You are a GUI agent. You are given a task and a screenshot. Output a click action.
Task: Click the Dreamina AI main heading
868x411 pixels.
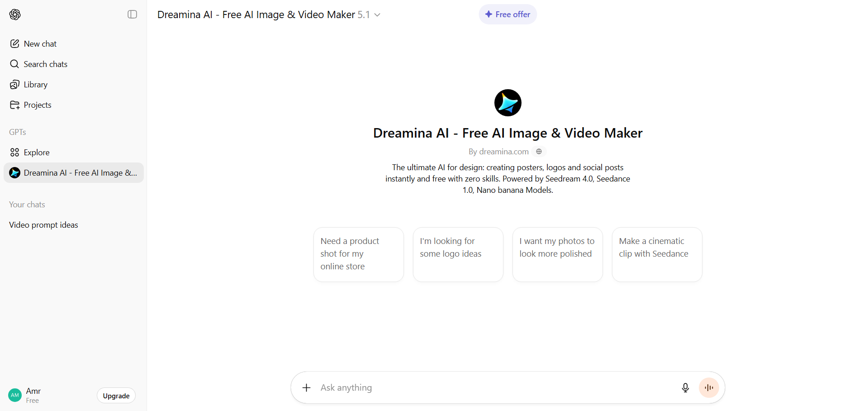508,133
